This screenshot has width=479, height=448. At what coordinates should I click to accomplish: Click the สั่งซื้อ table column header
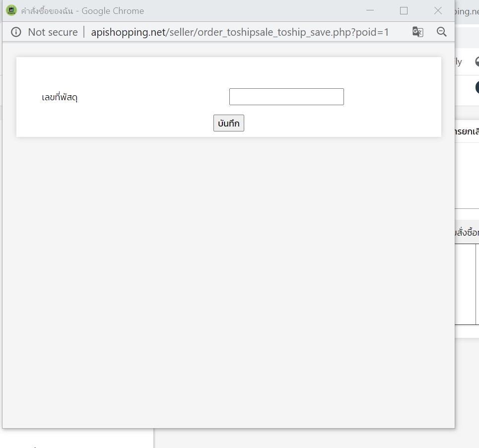click(467, 232)
